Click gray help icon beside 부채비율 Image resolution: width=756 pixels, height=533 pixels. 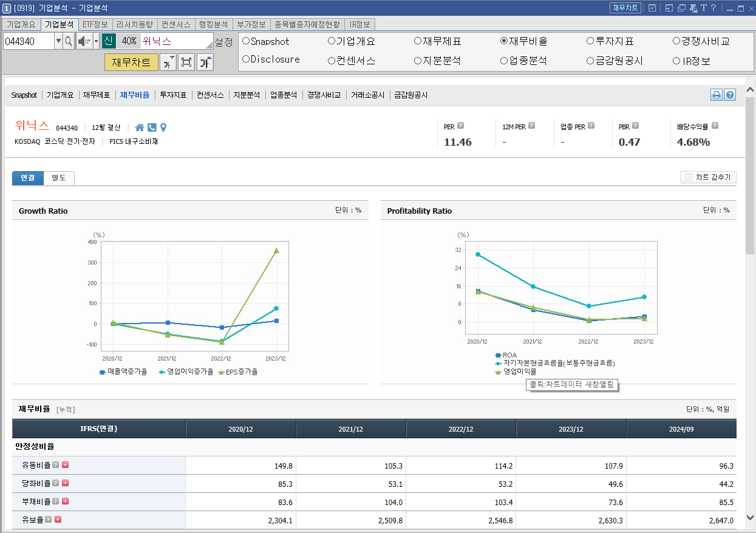55,501
